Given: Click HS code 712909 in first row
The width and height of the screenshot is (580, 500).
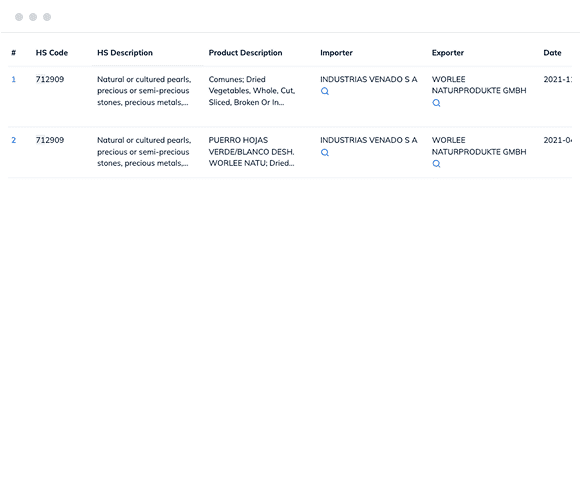Looking at the screenshot, I should (50, 79).
